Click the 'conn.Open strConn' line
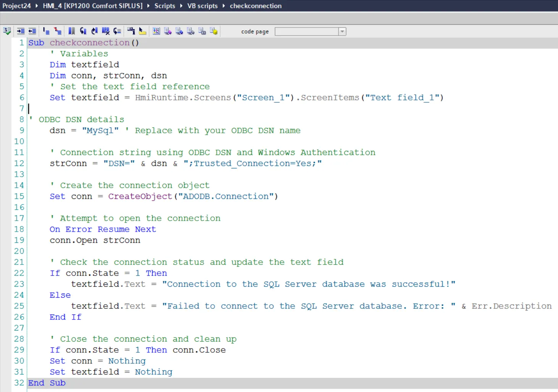Image resolution: width=558 pixels, height=392 pixels. pos(95,240)
